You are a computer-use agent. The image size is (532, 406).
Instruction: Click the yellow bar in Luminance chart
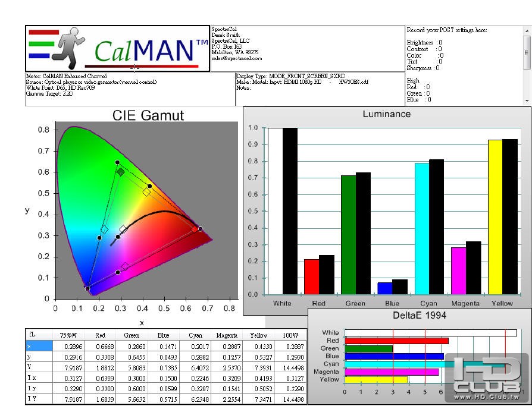pyautogui.click(x=495, y=217)
